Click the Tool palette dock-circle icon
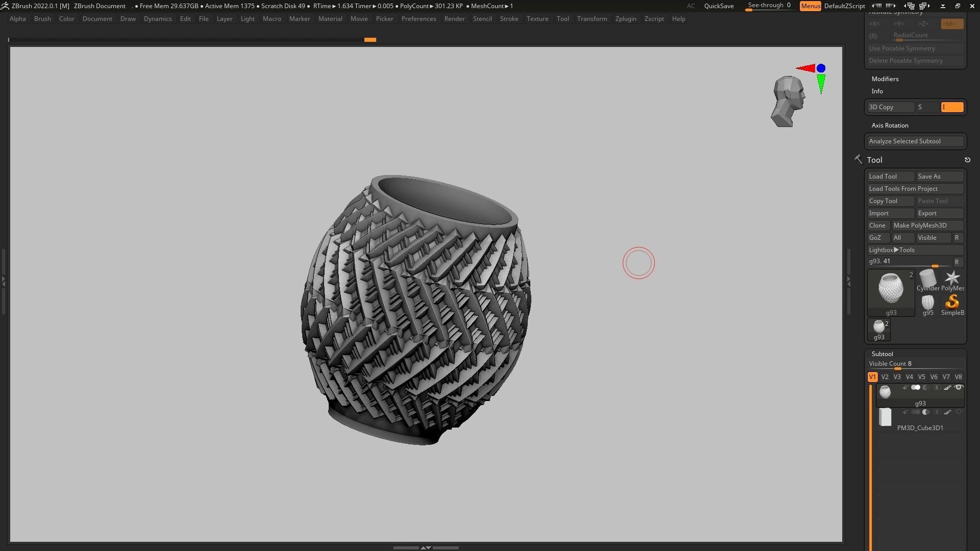The width and height of the screenshot is (980, 551). (x=967, y=160)
